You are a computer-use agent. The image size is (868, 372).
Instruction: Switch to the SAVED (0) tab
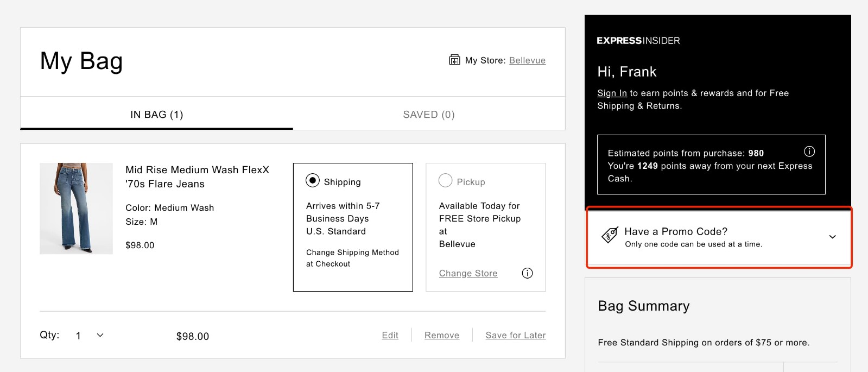pyautogui.click(x=429, y=115)
